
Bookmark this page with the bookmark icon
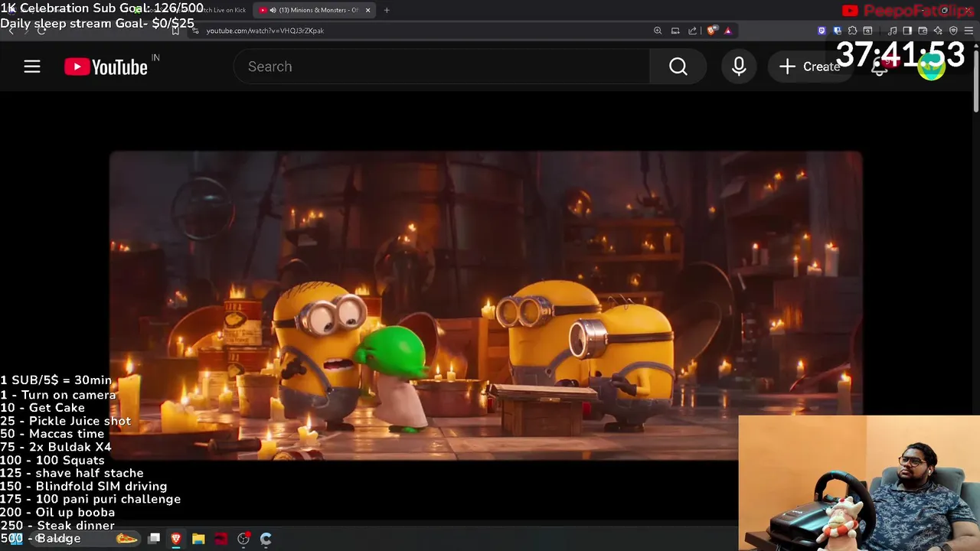(175, 31)
